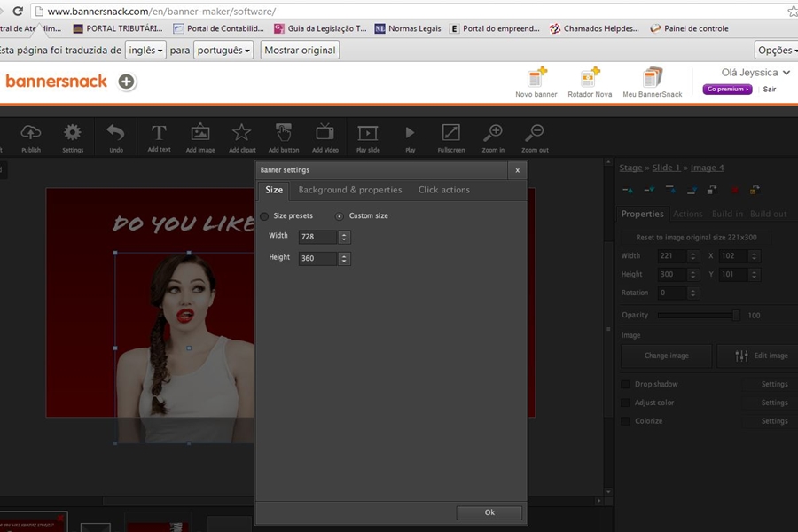The width and height of the screenshot is (798, 532).
Task: Start banner playback with Play
Action: click(410, 133)
